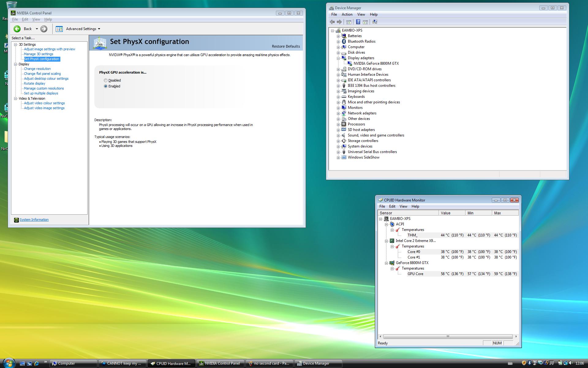Open Set up multiple displays task
Viewport: 588px width, 368px height.
point(41,93)
